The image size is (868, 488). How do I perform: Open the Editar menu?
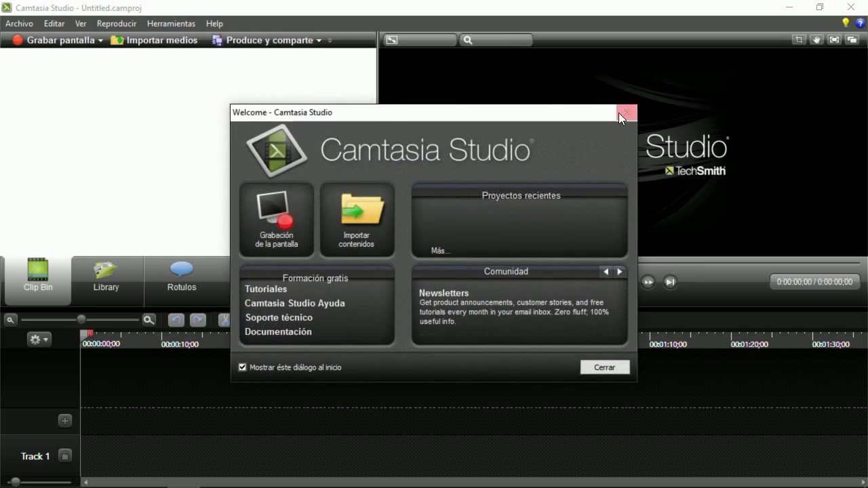(x=54, y=24)
